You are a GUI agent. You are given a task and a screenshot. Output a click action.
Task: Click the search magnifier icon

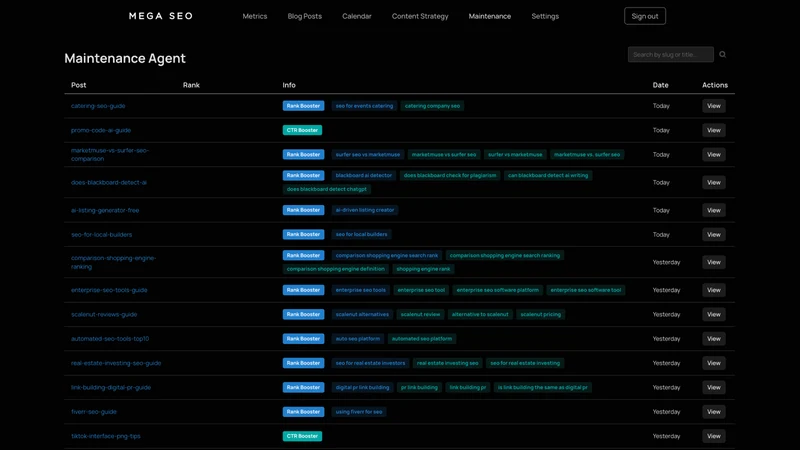pyautogui.click(x=722, y=55)
